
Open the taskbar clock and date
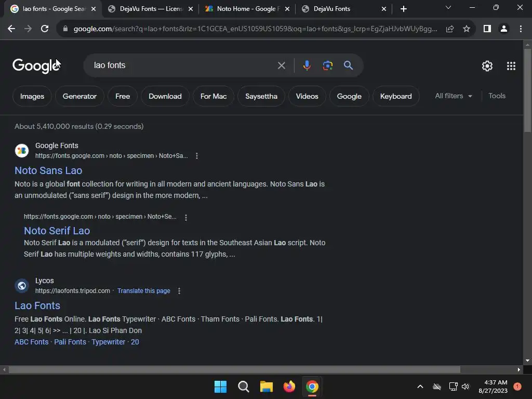pos(493,387)
